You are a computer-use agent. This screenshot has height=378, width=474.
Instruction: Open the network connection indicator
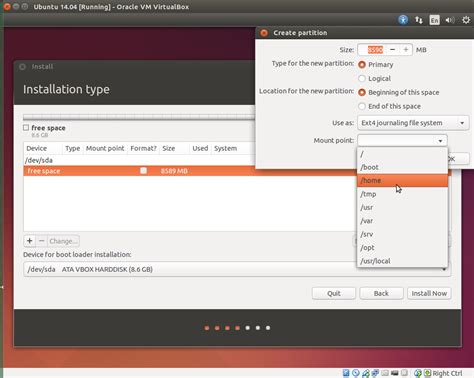pos(419,20)
